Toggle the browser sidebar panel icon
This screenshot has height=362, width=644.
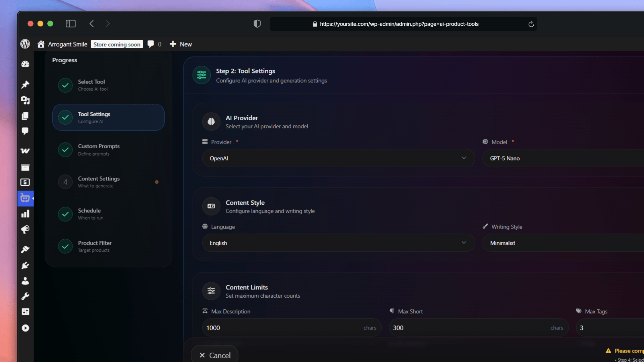[x=70, y=23]
